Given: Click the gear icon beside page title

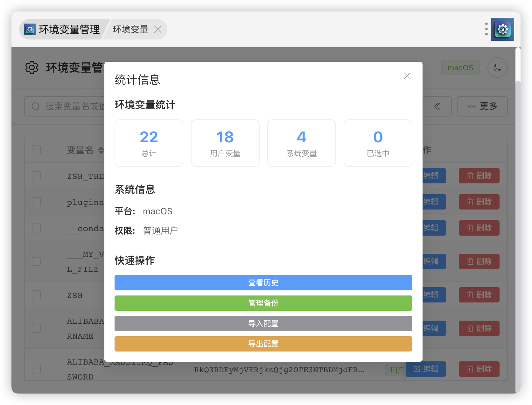Looking at the screenshot, I should click(x=32, y=67).
